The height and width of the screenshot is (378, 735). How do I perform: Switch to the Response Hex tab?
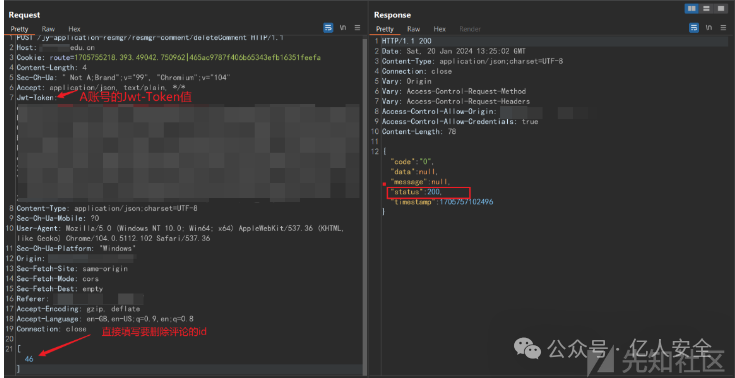(439, 29)
